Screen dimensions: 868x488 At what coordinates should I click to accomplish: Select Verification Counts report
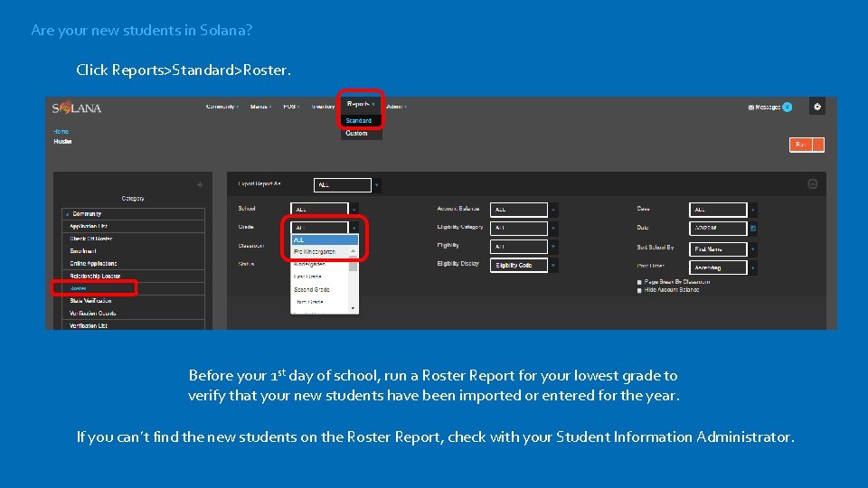point(133,314)
